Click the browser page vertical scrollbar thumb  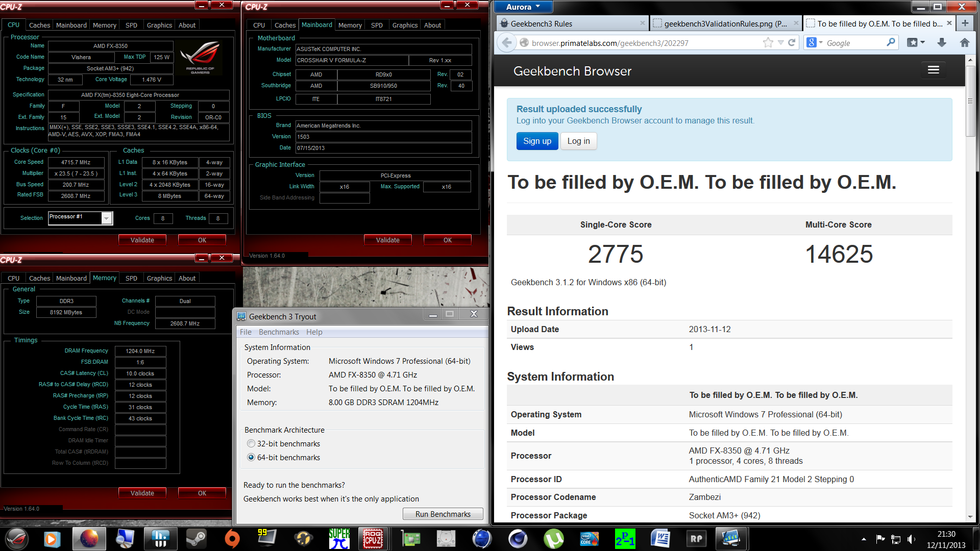pyautogui.click(x=970, y=101)
